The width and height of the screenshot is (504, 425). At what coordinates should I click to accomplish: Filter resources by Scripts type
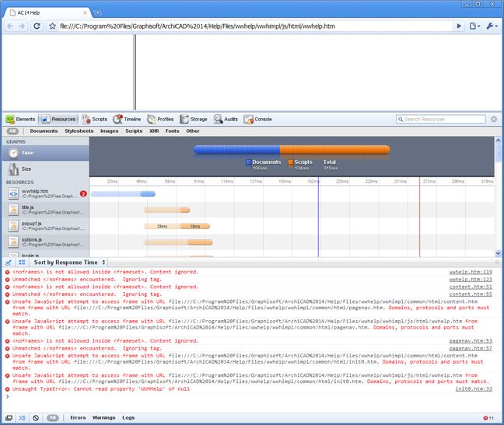coord(134,131)
